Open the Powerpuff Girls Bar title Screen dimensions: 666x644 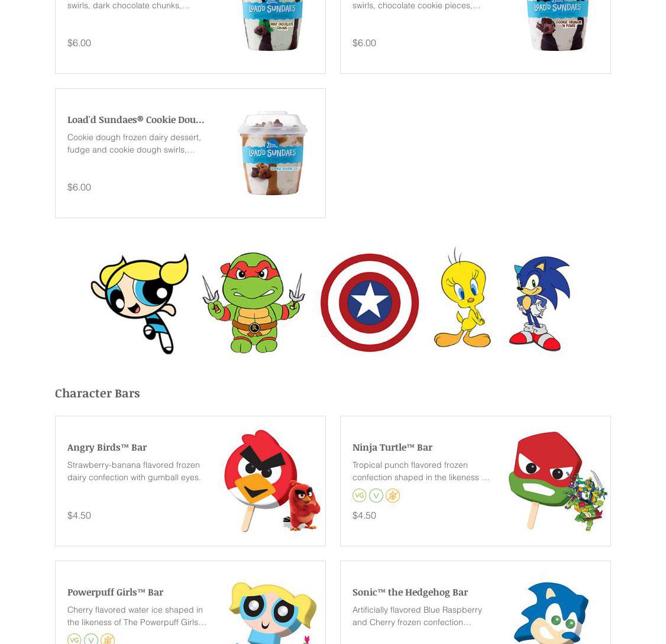[x=115, y=592]
